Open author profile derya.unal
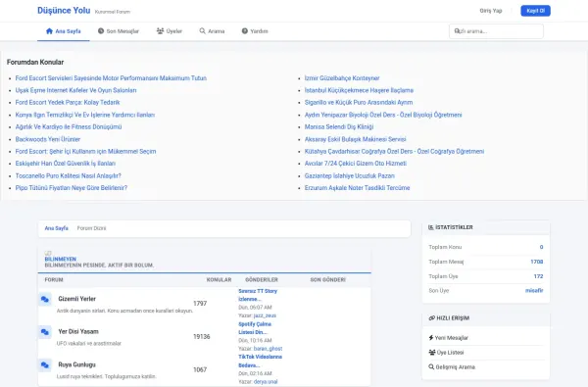 [x=266, y=381]
